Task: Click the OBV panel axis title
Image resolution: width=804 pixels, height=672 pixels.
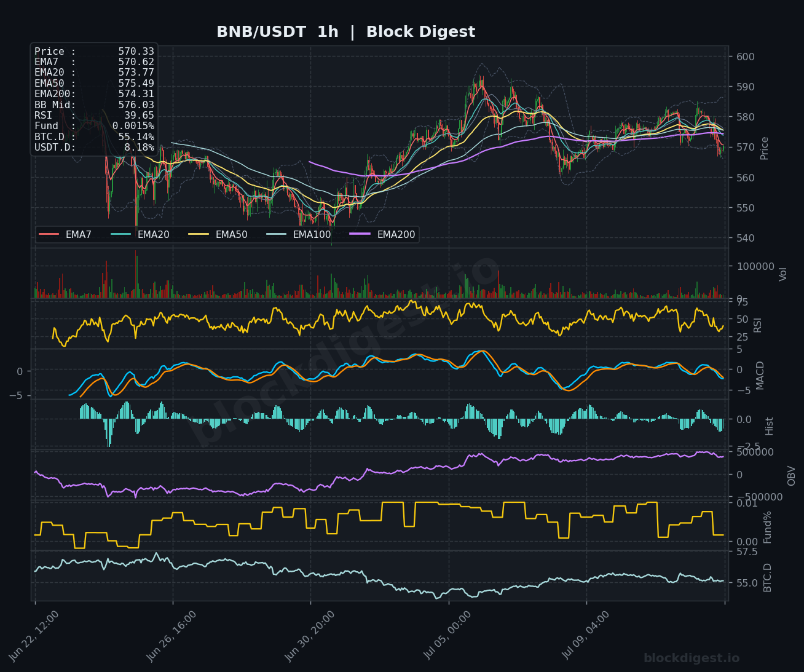Action: [792, 476]
